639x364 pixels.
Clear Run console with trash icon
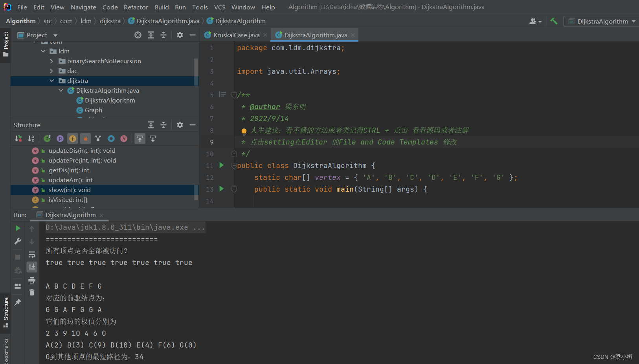pyautogui.click(x=32, y=293)
